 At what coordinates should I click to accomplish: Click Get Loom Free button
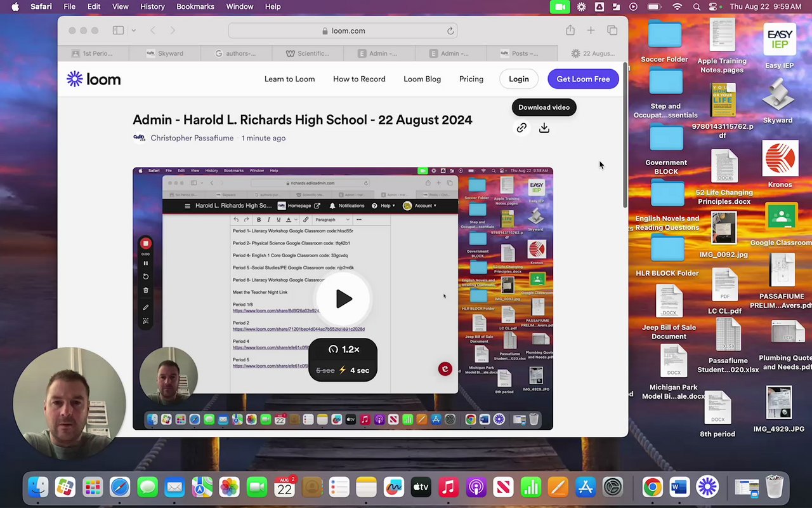(x=583, y=79)
